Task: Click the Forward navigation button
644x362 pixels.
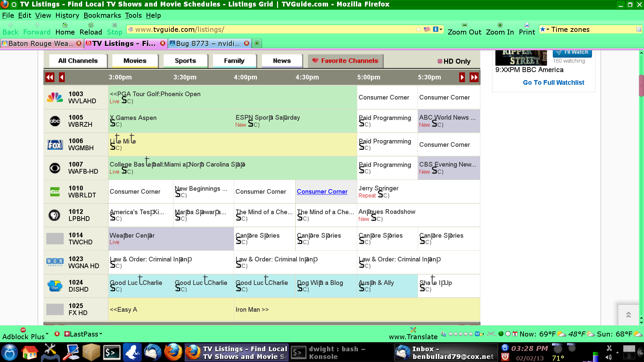Action: (x=37, y=29)
